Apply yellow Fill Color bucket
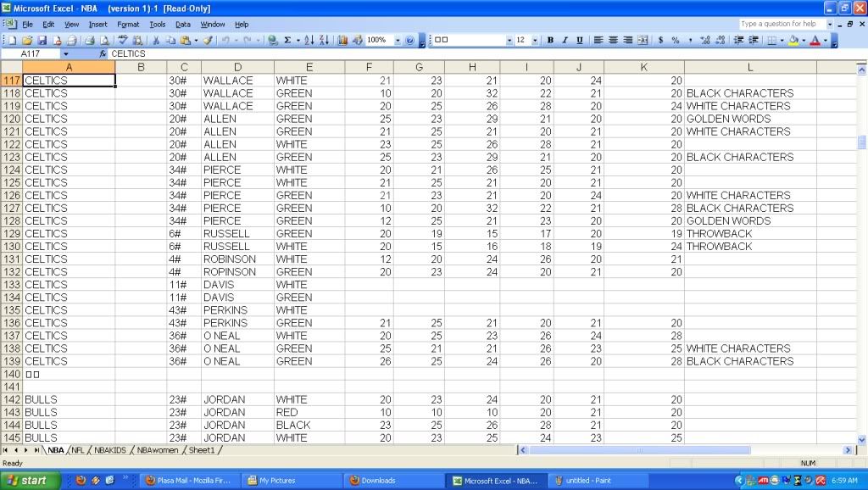 click(793, 40)
